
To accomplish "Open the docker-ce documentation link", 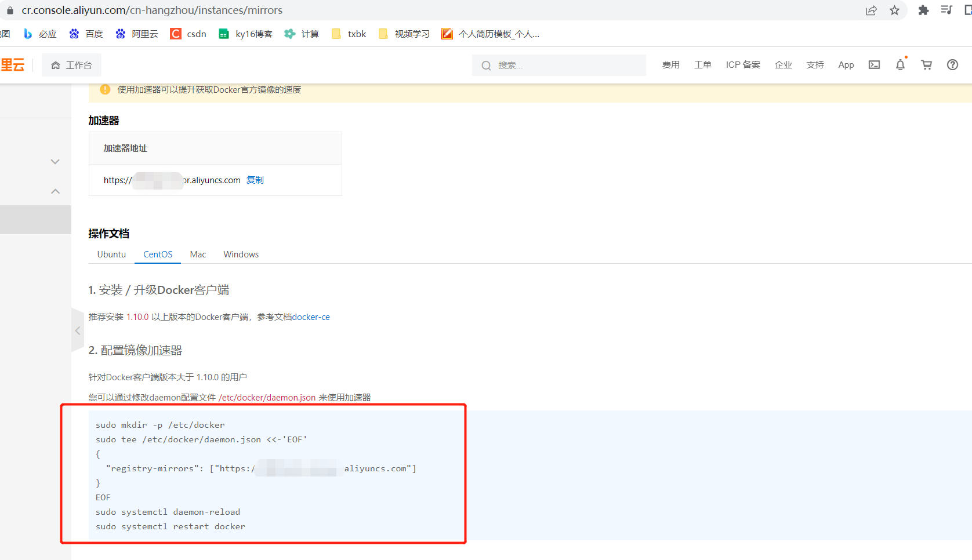I will click(311, 317).
